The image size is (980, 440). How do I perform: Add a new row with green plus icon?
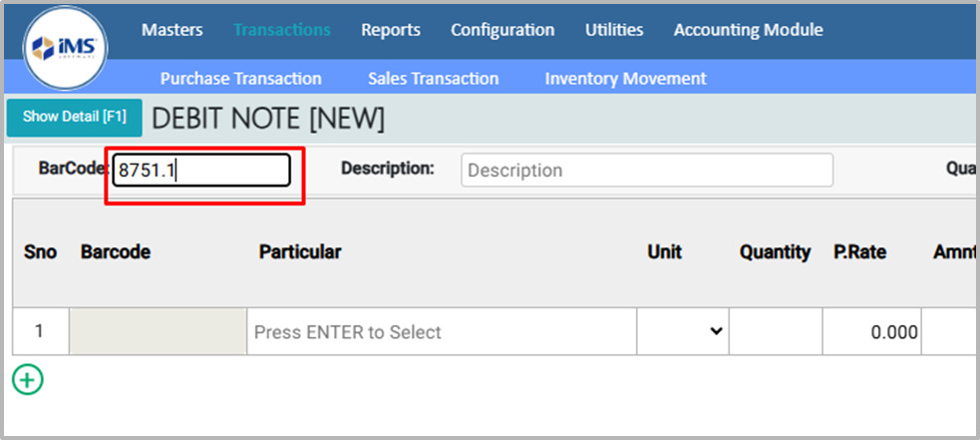tap(28, 379)
